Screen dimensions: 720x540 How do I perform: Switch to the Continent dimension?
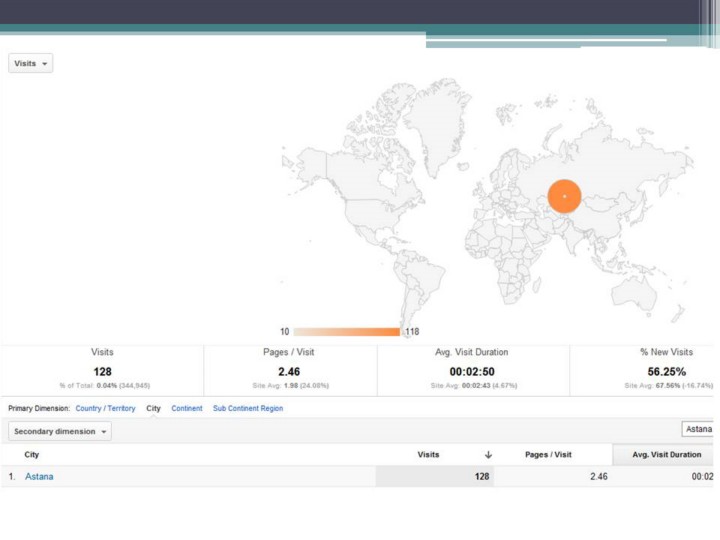coord(187,408)
